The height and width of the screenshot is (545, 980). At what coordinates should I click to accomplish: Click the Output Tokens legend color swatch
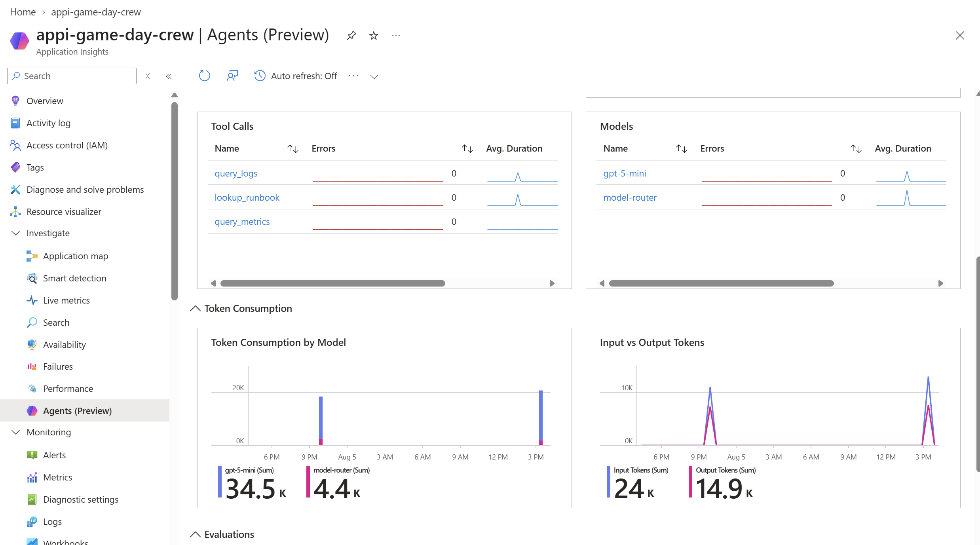[x=690, y=482]
